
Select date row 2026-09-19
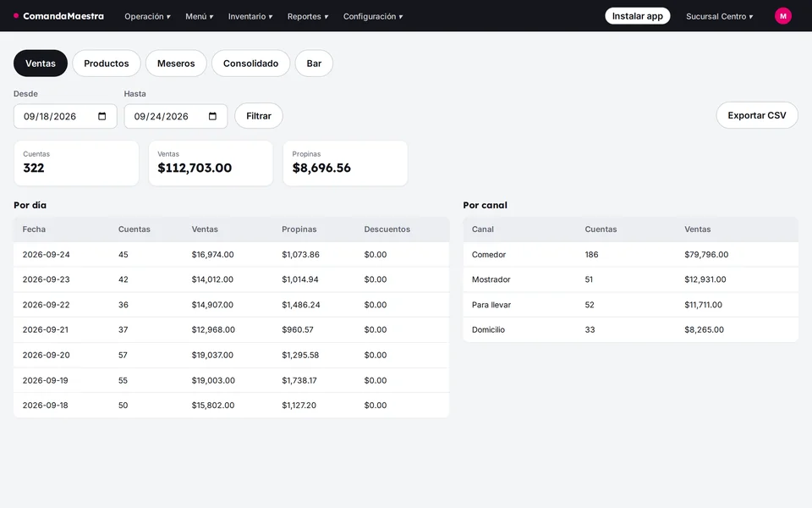[232, 380]
